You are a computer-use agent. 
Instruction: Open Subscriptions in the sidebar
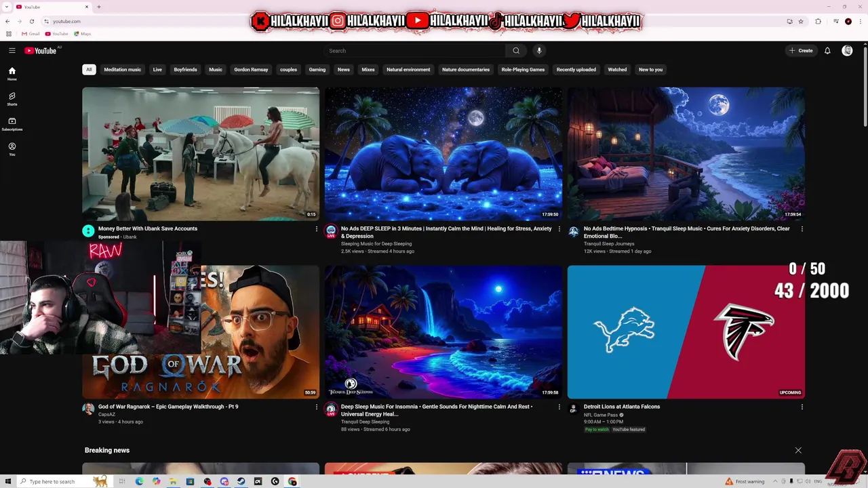pos(12,124)
